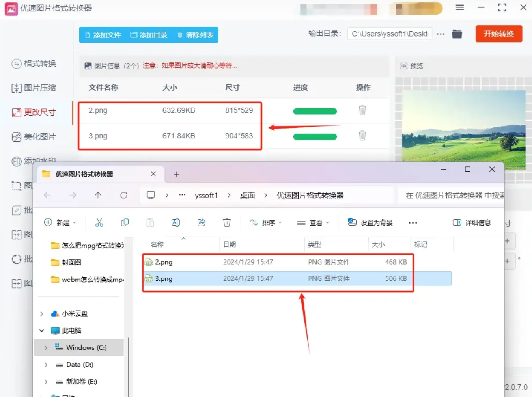Close the Explorer tab with X
This screenshot has height=397, width=532.
(153, 174)
